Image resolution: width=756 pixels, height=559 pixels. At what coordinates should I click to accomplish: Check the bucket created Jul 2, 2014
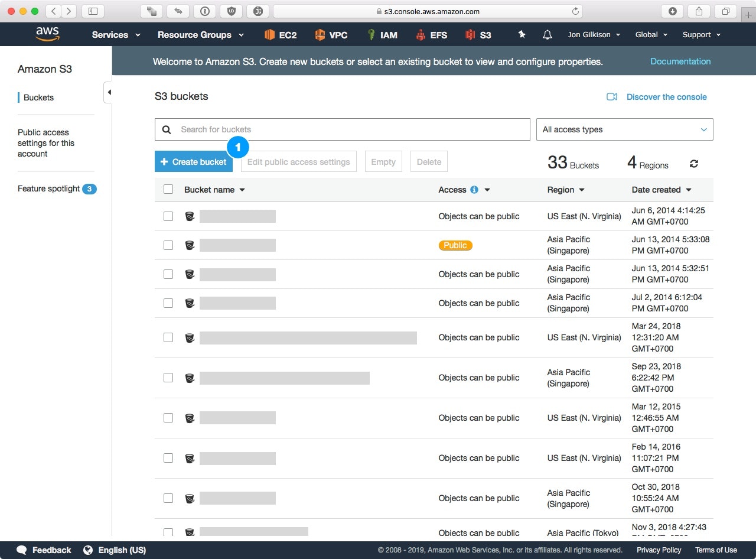coord(168,303)
